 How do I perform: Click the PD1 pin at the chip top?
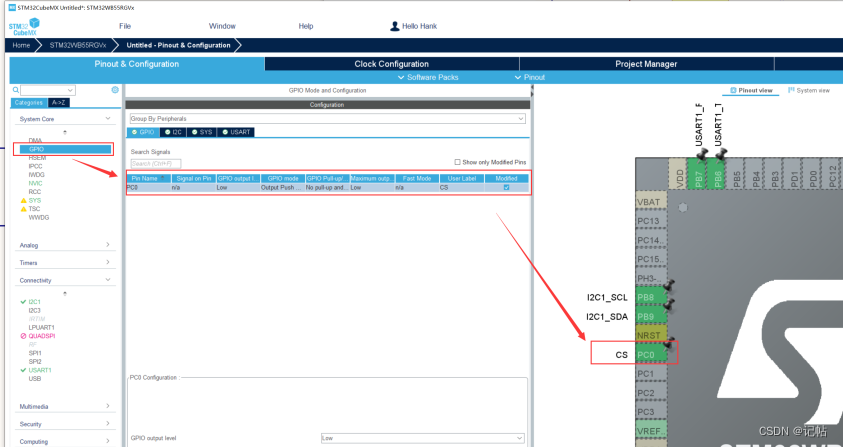(x=794, y=173)
